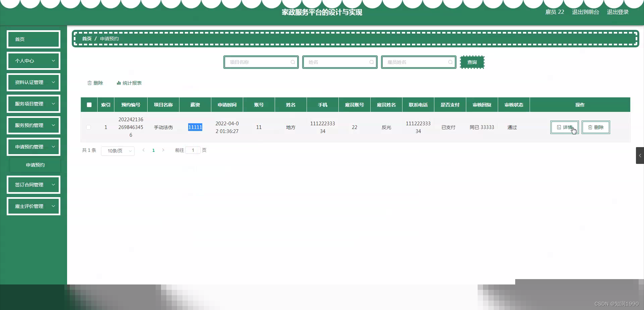Expand the 个人中心 sidebar section
The height and width of the screenshot is (310, 644).
(x=33, y=61)
